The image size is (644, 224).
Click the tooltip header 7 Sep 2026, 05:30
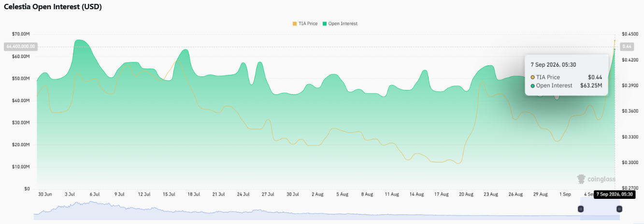coord(553,64)
